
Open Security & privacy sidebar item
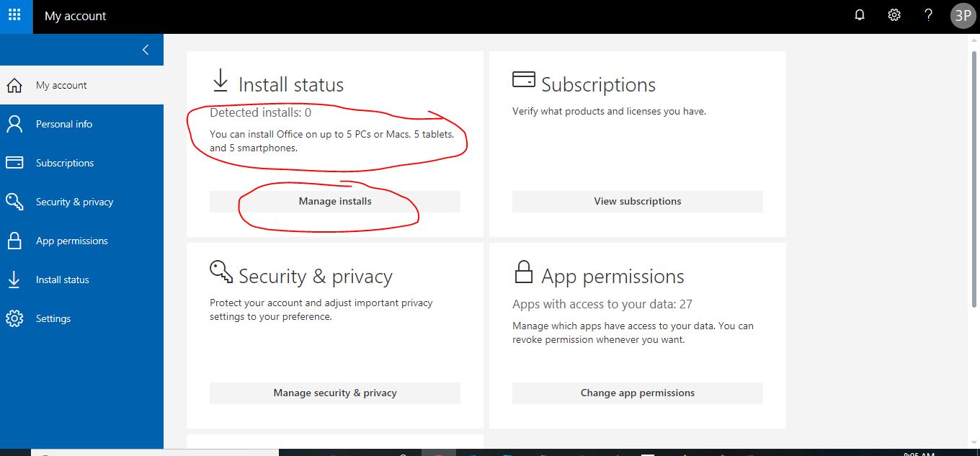pos(81,202)
